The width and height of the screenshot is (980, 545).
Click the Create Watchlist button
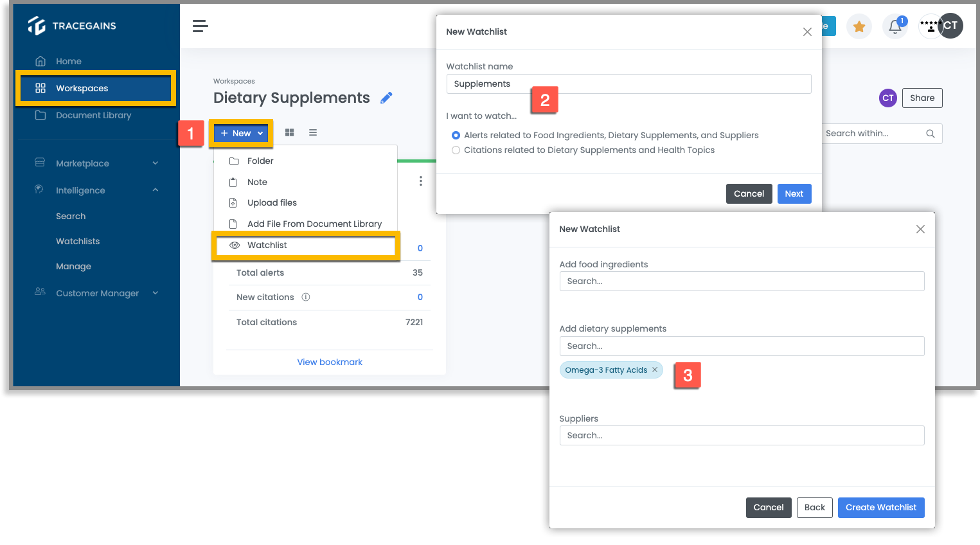(880, 507)
